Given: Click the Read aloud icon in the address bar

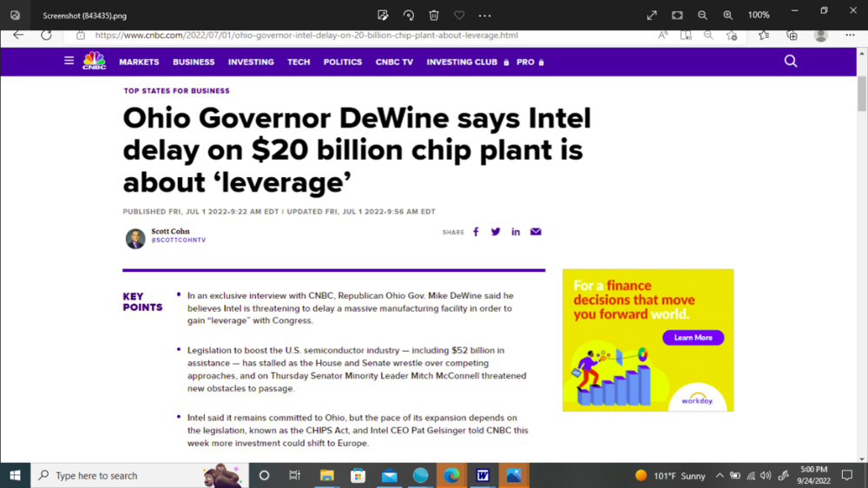Looking at the screenshot, I should (x=662, y=36).
